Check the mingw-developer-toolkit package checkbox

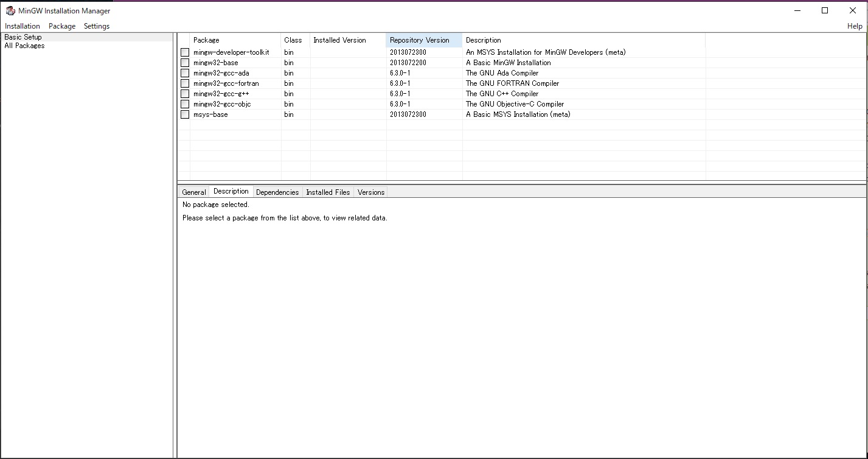pyautogui.click(x=184, y=52)
